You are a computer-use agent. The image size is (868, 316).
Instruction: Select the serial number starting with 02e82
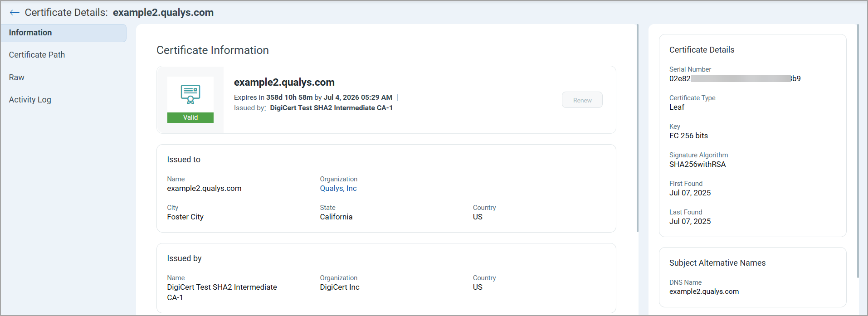[735, 79]
